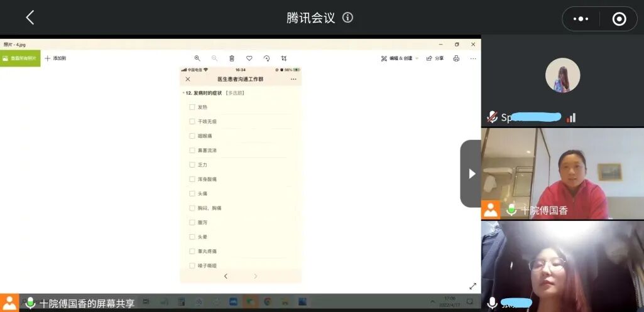
Task: Tap the 十院傅国香的屏幕共享 label
Action: 87,304
